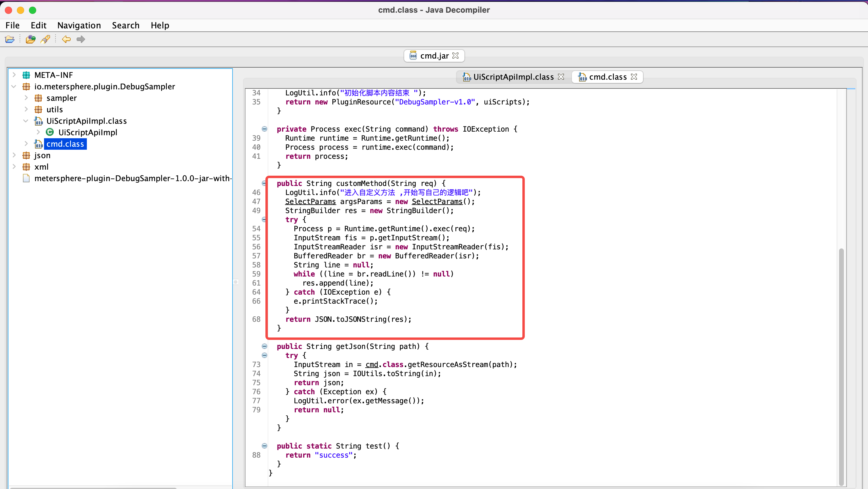The height and width of the screenshot is (489, 868).
Task: Click the Open Type toolbar icon
Action: click(x=30, y=39)
